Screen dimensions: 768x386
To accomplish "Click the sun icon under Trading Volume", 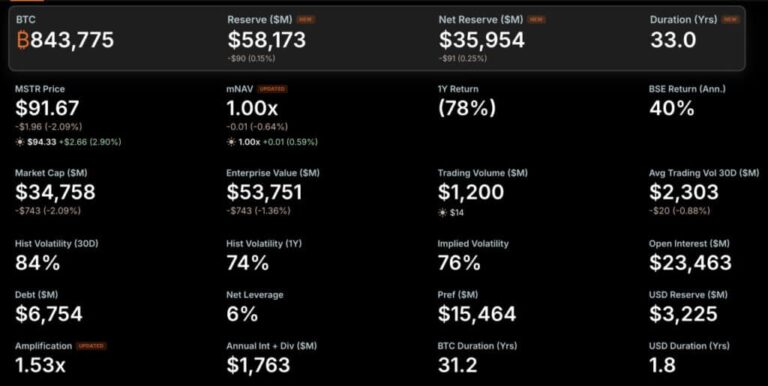I will pyautogui.click(x=442, y=213).
